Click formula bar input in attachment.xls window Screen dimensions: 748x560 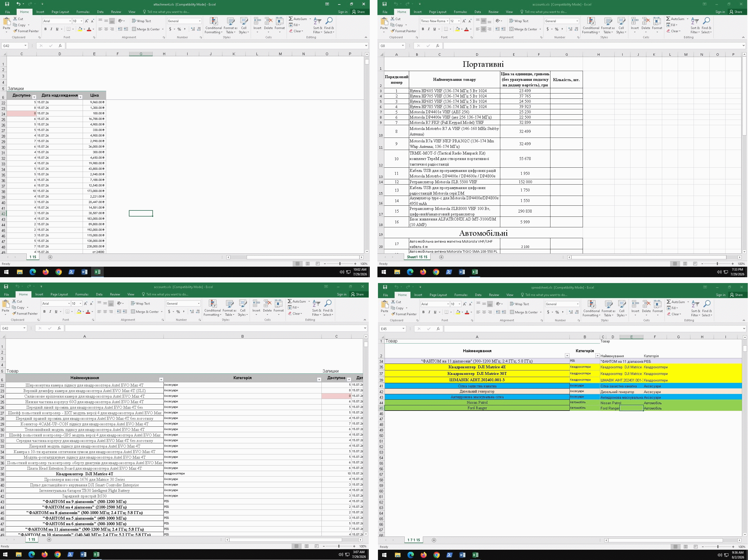click(215, 46)
